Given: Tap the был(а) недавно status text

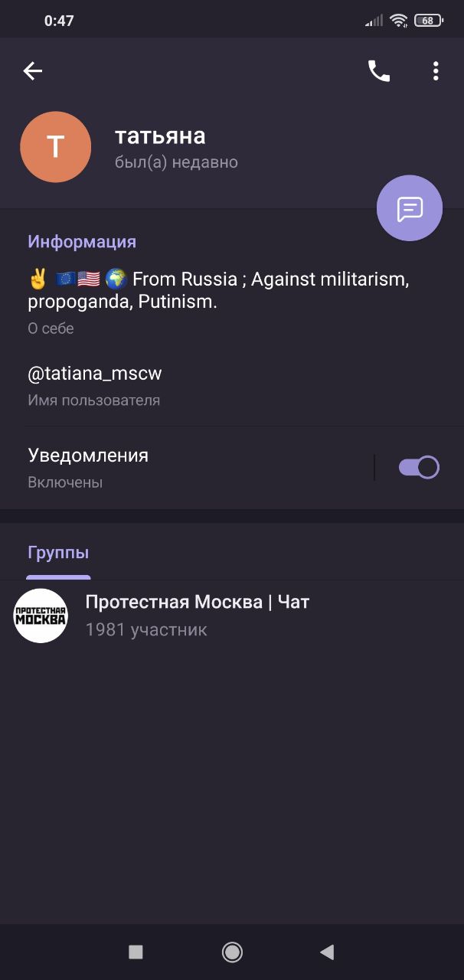Looking at the screenshot, I should pyautogui.click(x=176, y=162).
